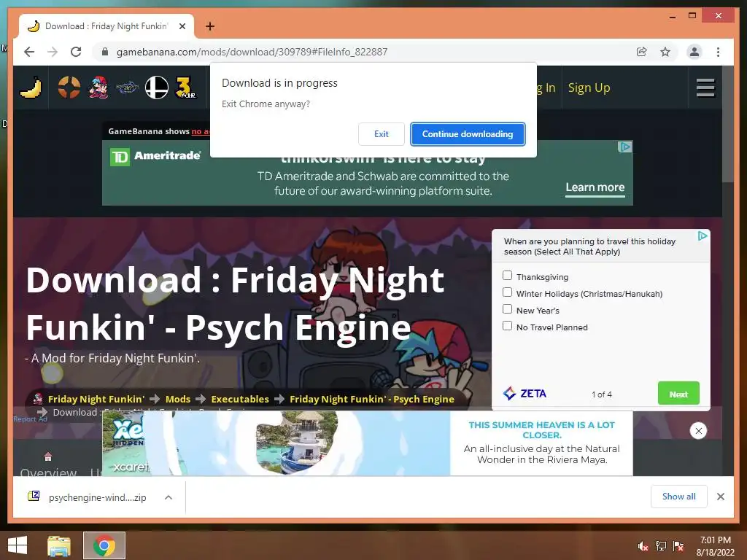747x560 pixels.
Task: Close the Xcaret banner ad
Action: [x=698, y=431]
